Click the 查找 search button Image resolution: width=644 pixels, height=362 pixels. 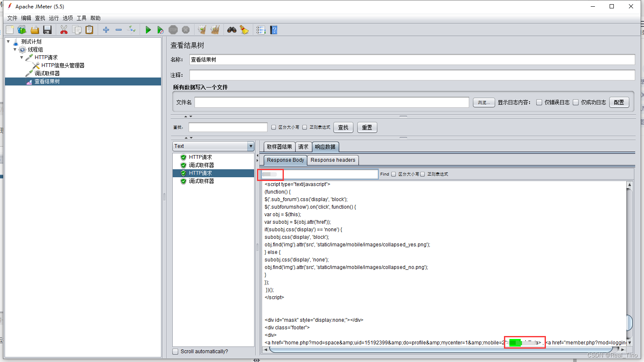click(x=343, y=127)
